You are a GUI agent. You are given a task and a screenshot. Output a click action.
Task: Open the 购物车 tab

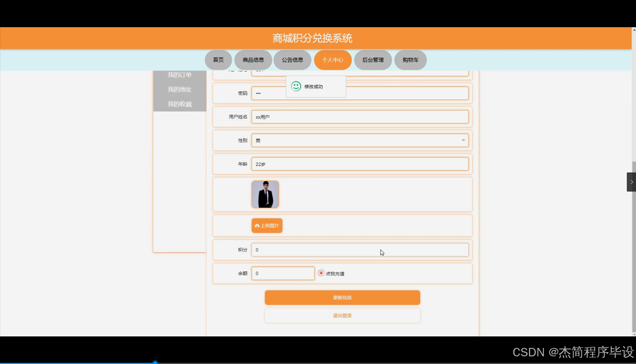pyautogui.click(x=410, y=60)
